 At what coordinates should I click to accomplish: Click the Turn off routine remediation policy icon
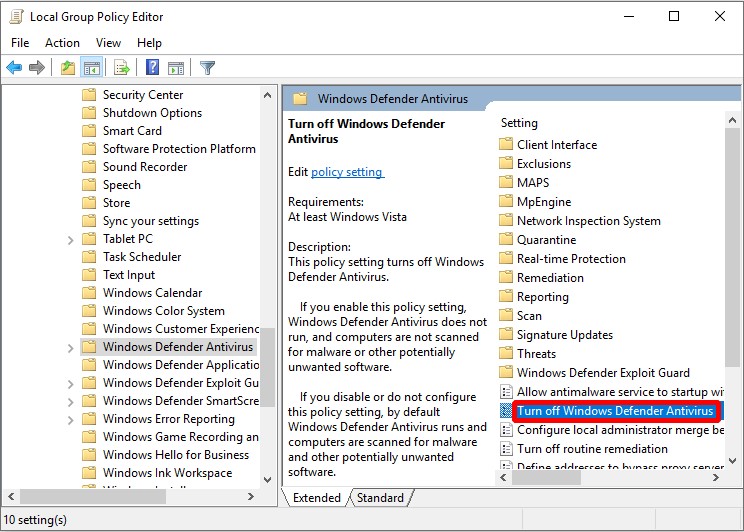506,448
